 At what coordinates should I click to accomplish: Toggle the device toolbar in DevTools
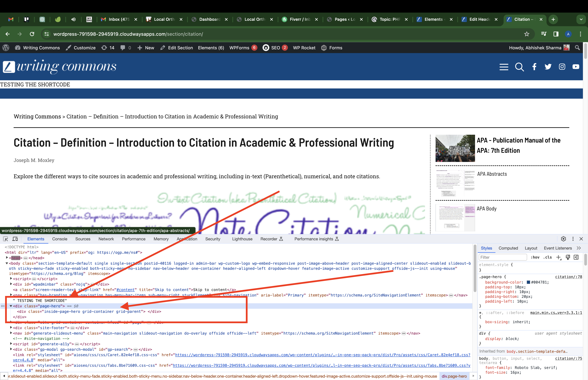pos(15,239)
